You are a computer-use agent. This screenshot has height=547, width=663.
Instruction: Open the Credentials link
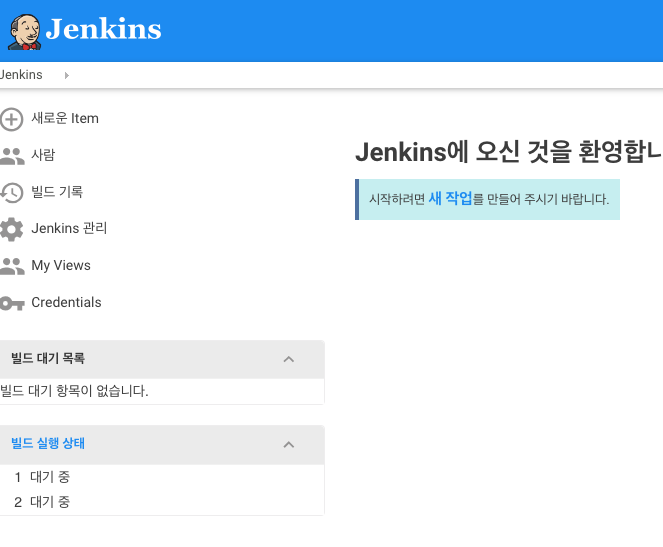pos(66,302)
